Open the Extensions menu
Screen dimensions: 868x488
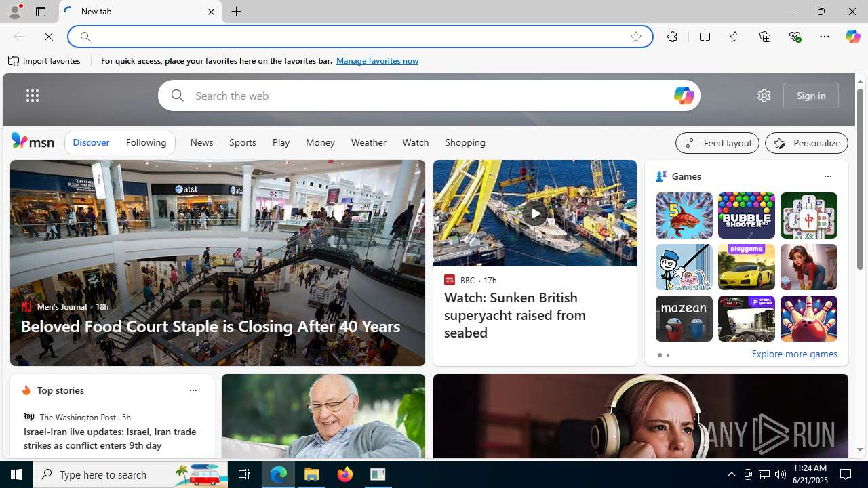coord(672,37)
